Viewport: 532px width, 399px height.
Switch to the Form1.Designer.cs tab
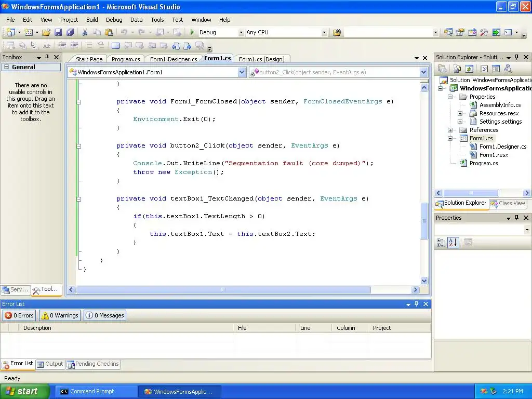[x=174, y=59]
